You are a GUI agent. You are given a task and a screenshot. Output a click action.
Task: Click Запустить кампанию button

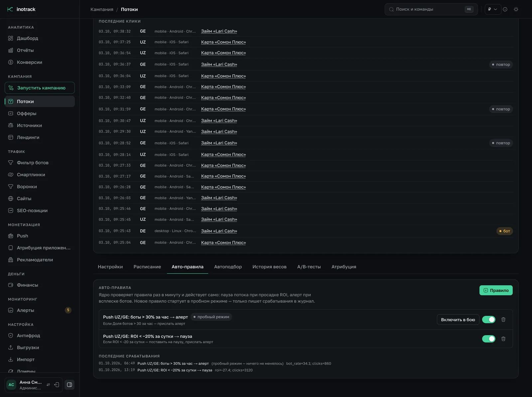pyautogui.click(x=40, y=88)
